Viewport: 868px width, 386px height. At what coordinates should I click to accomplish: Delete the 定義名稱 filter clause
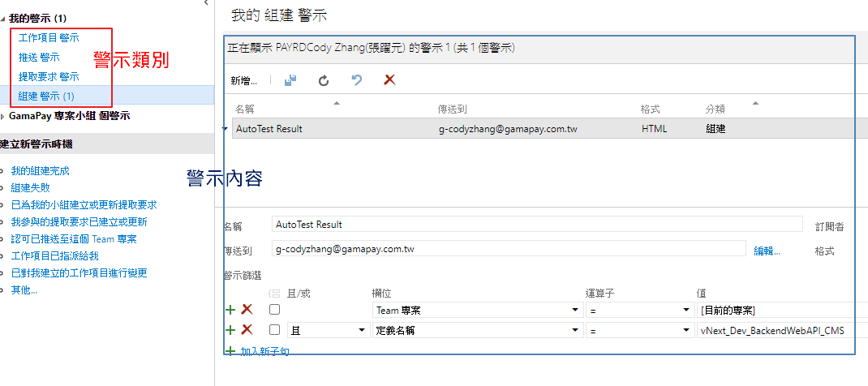click(247, 330)
